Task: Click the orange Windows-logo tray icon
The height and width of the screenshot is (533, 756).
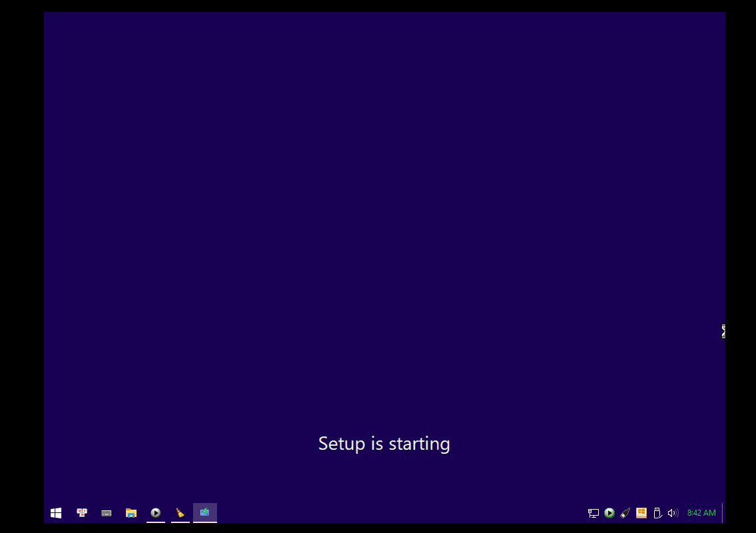Action: [641, 513]
